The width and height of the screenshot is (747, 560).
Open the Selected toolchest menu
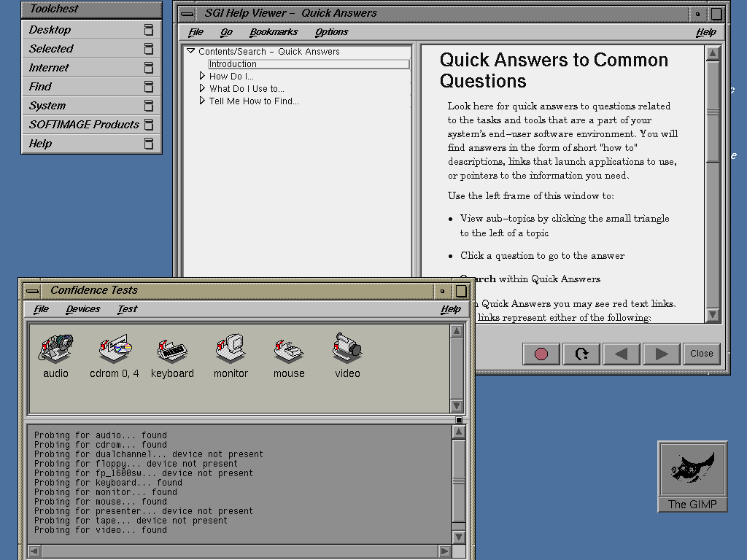[x=91, y=49]
